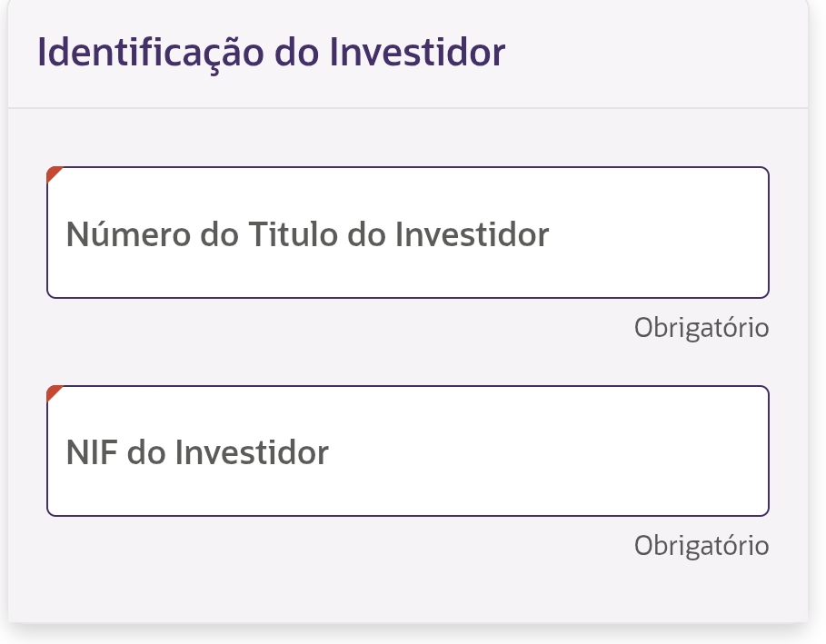
Task: Click the bottom border of the NIF field
Action: [407, 515]
